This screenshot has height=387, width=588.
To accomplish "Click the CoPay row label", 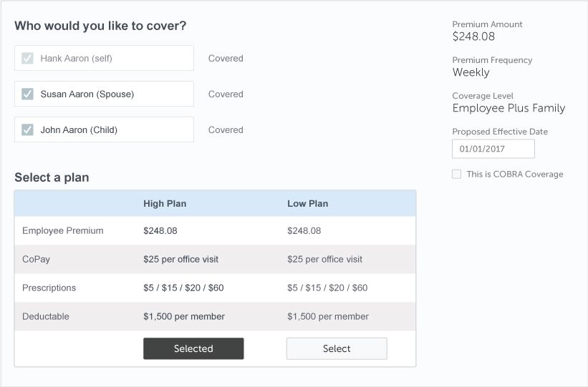I will click(x=37, y=260).
